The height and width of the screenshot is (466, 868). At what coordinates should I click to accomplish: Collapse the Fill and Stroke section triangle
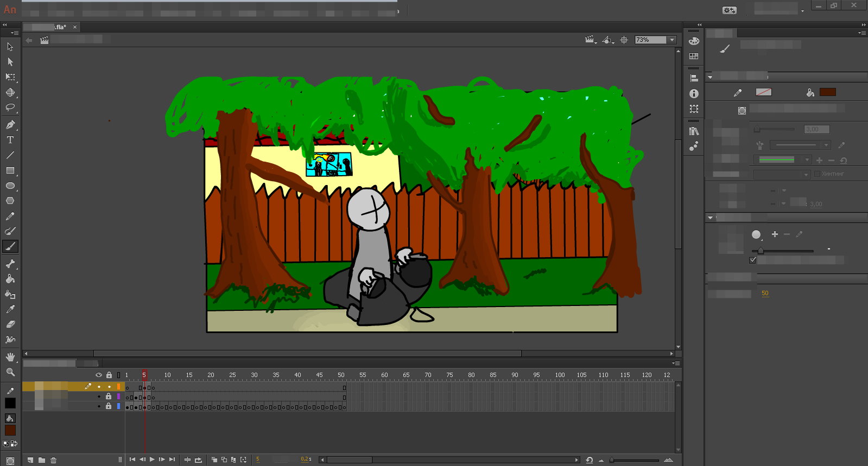[710, 77]
